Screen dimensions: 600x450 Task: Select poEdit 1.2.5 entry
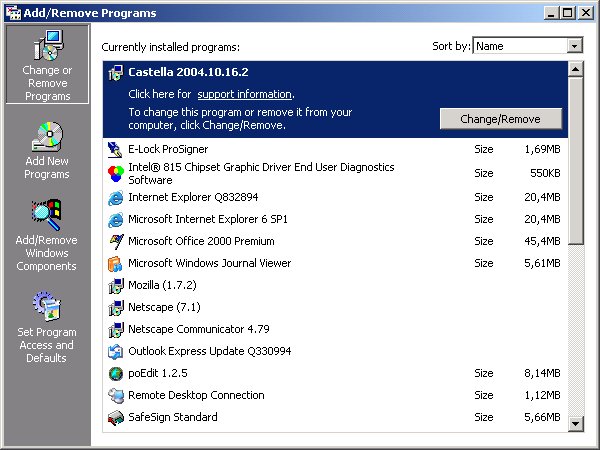[335, 373]
